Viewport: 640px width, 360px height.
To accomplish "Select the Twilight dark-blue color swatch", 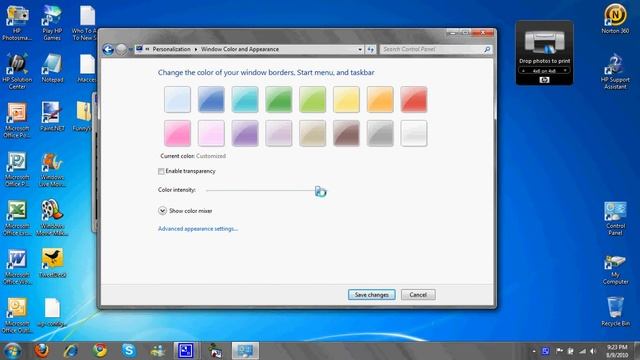I will 211,99.
